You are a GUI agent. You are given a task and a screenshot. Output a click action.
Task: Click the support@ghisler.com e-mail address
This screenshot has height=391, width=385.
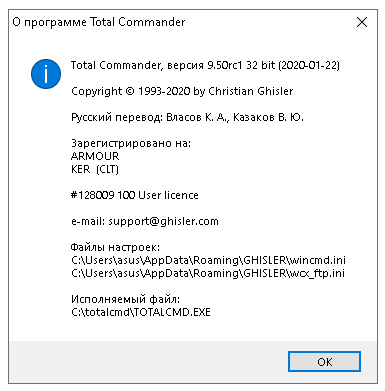pyautogui.click(x=163, y=221)
